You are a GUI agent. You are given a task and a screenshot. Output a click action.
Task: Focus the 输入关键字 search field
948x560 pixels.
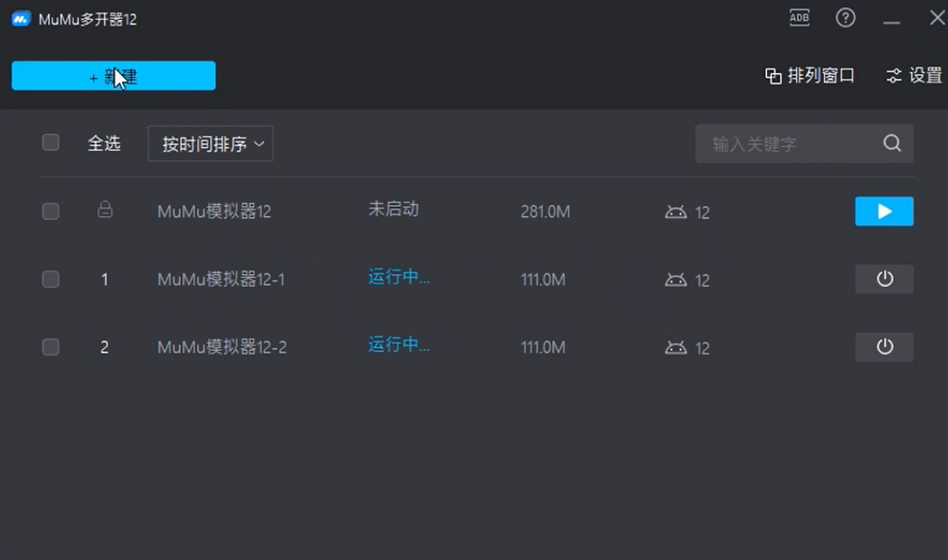click(787, 144)
